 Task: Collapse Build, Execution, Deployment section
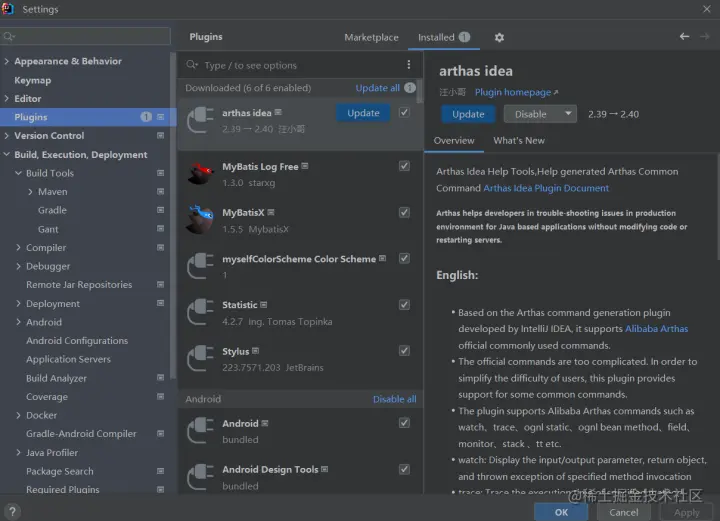(x=6, y=154)
